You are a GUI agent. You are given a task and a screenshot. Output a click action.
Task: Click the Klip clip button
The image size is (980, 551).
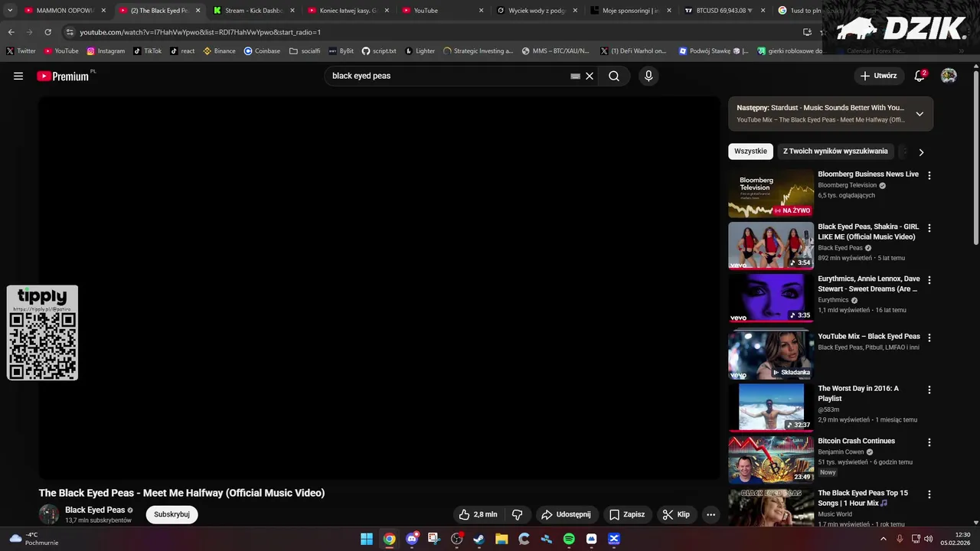point(676,514)
